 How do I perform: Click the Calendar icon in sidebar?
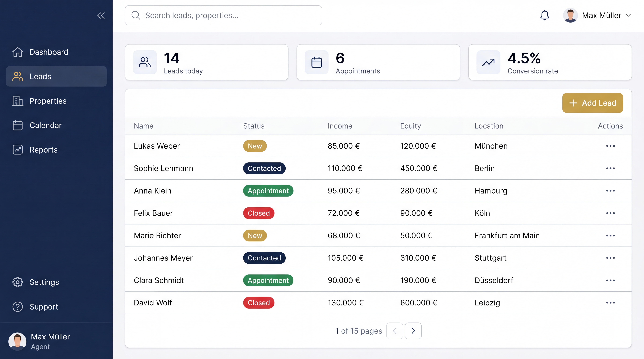18,125
